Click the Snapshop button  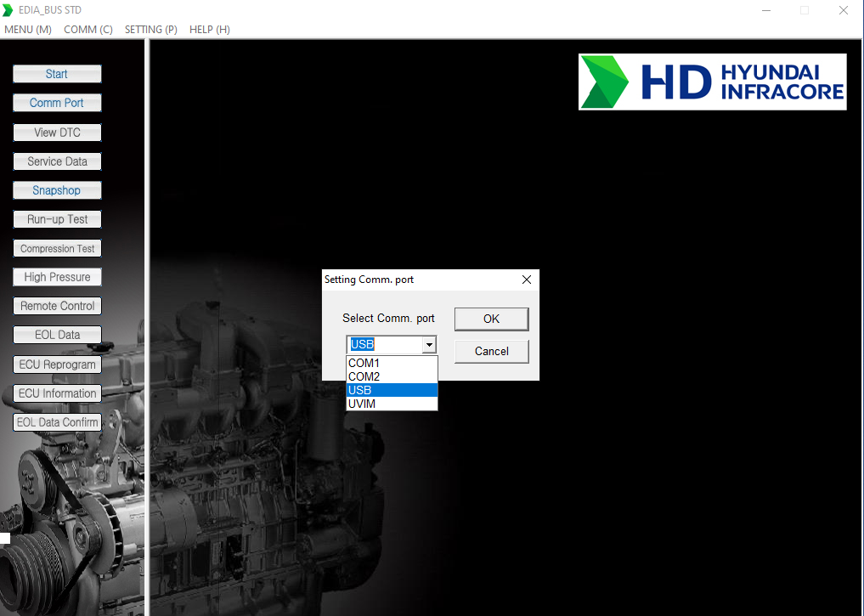coord(57,190)
